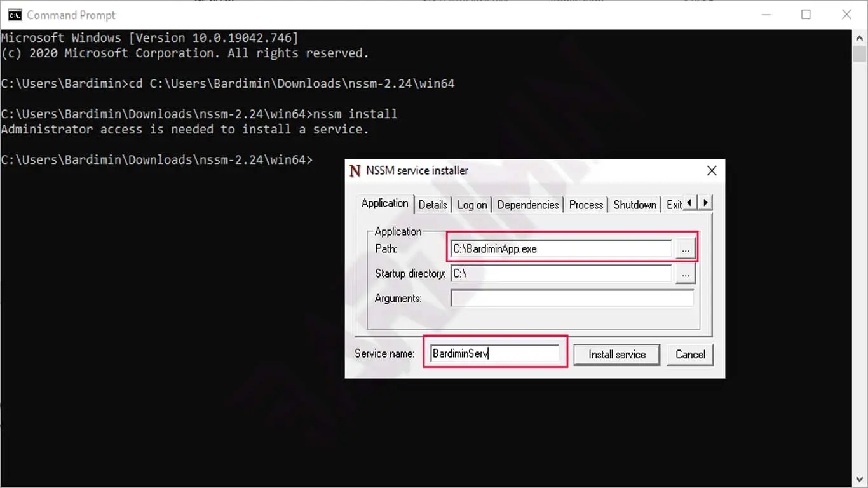Image resolution: width=868 pixels, height=488 pixels.
Task: Maximize the Command Prompt window
Action: (x=806, y=15)
